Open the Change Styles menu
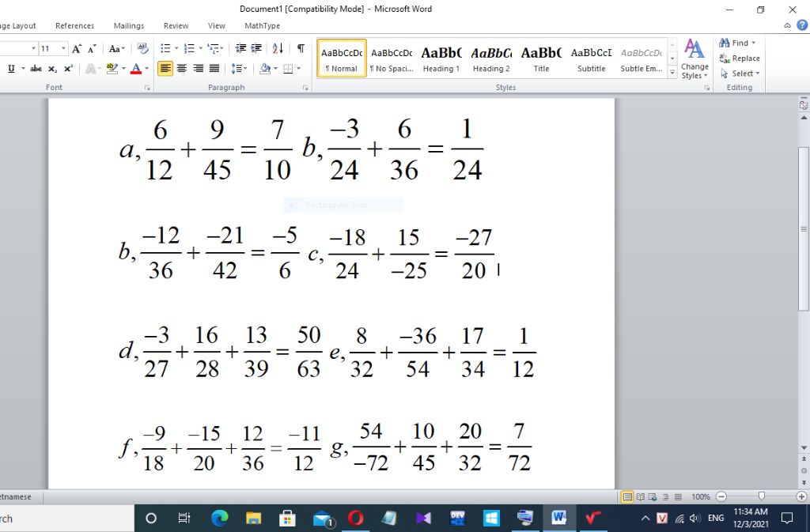Viewport: 810px width, 532px height. click(x=695, y=60)
